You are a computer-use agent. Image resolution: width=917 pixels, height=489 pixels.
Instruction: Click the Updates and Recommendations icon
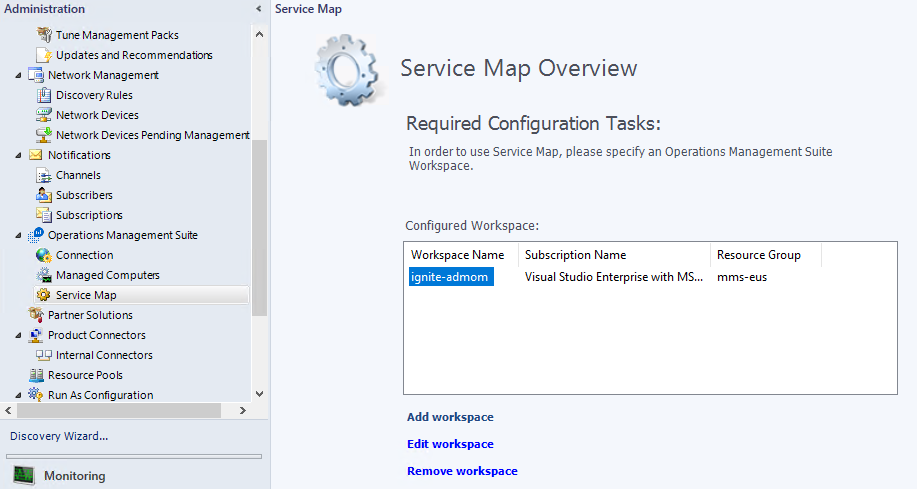pyautogui.click(x=44, y=55)
